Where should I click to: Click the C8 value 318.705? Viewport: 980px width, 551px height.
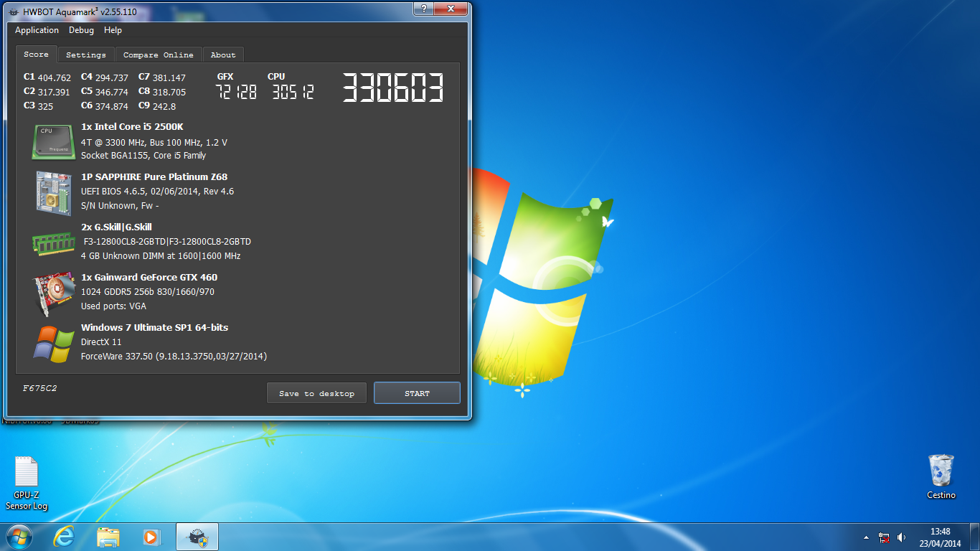(169, 92)
